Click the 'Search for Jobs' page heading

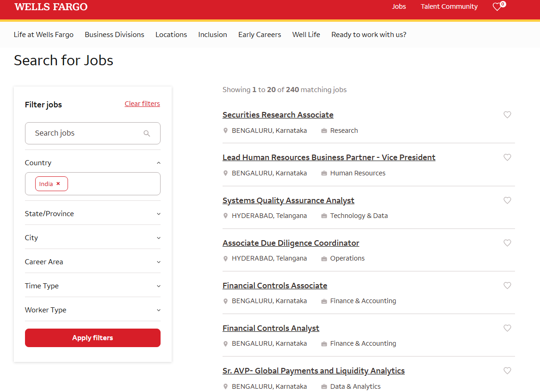click(63, 60)
